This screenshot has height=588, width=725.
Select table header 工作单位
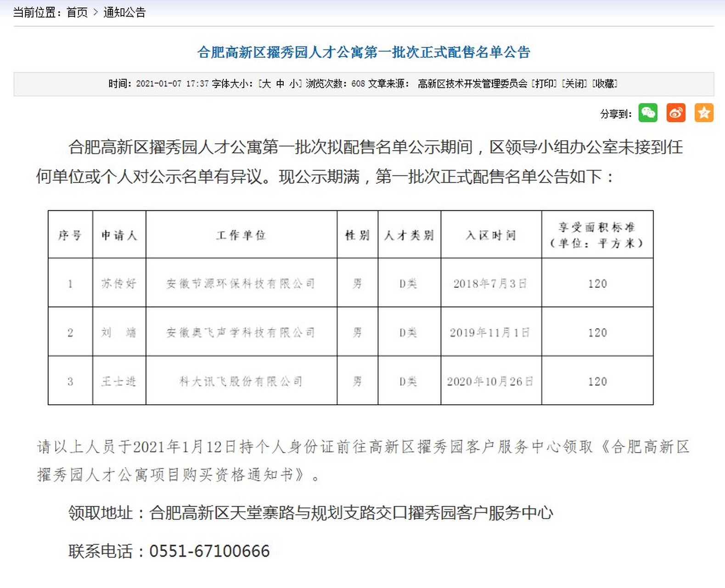click(x=241, y=235)
